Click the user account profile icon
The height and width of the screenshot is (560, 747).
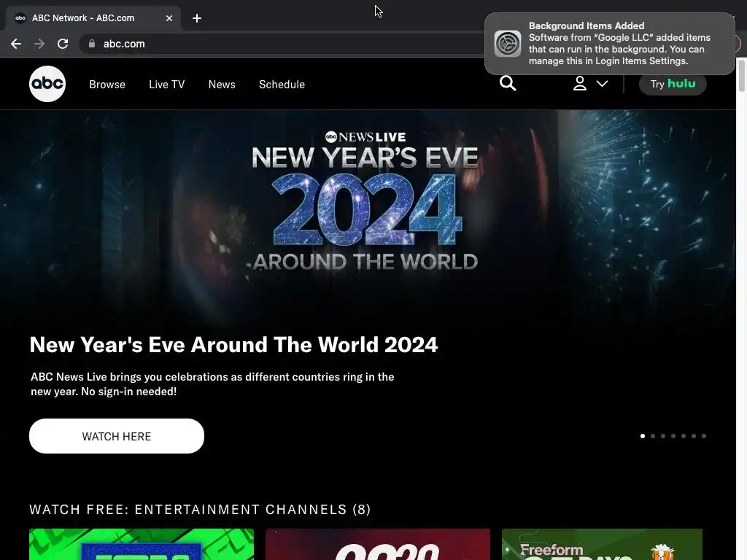[x=579, y=83]
